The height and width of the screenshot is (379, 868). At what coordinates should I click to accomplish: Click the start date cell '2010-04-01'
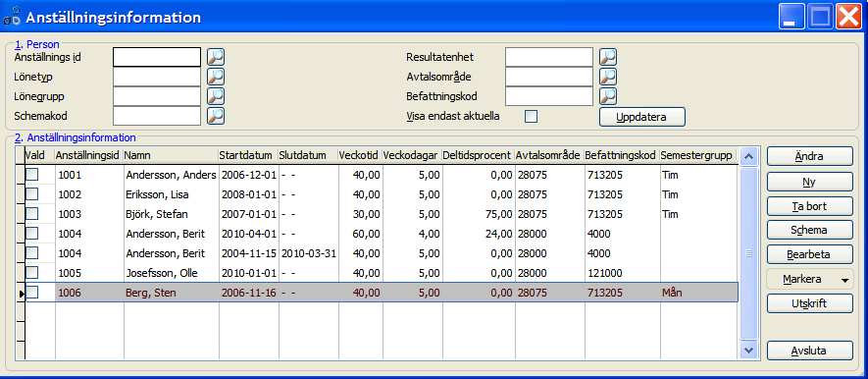click(x=248, y=234)
